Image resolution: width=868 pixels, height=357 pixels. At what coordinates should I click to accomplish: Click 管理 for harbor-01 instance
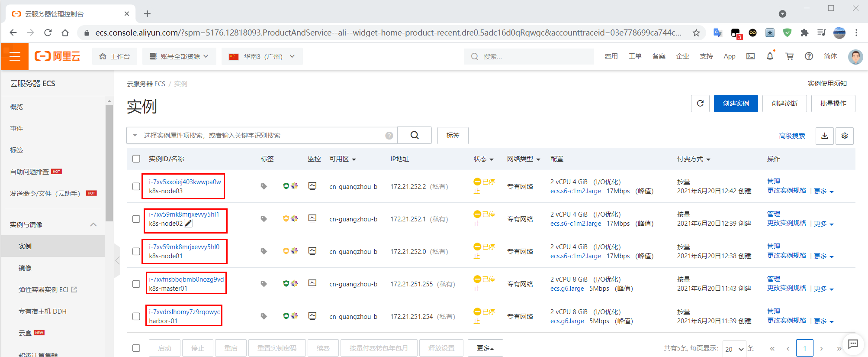774,311
